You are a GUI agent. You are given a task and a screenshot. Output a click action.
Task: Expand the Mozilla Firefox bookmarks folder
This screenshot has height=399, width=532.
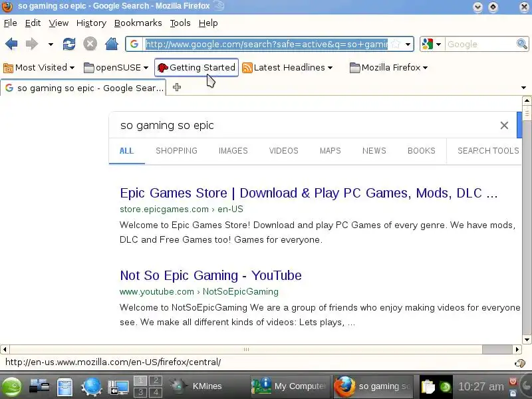coord(388,68)
